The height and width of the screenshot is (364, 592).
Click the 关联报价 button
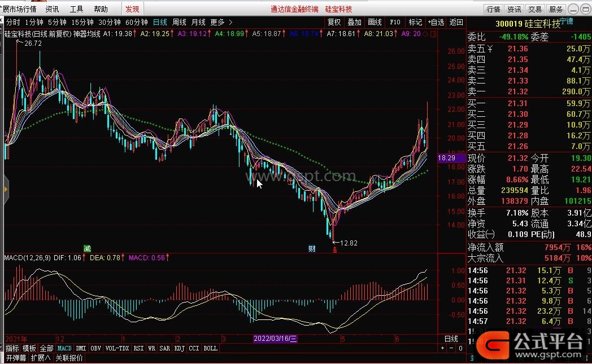pyautogui.click(x=69, y=358)
